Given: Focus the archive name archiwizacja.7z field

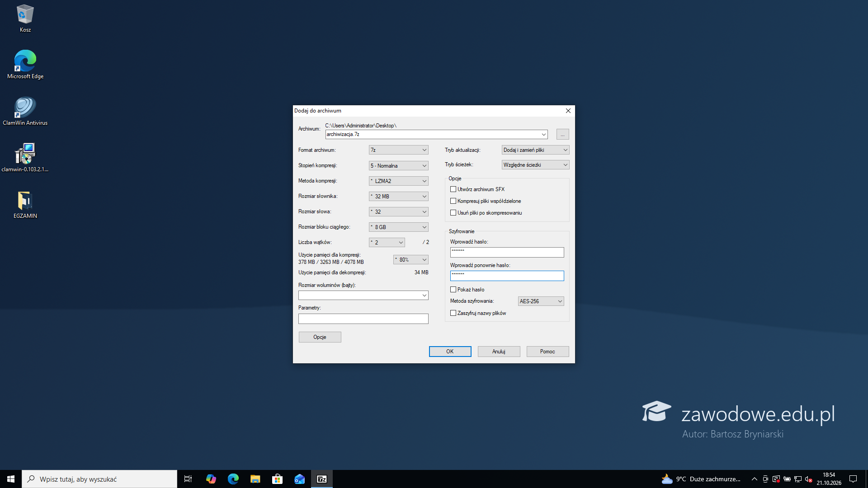Looking at the screenshot, I should pyautogui.click(x=436, y=134).
